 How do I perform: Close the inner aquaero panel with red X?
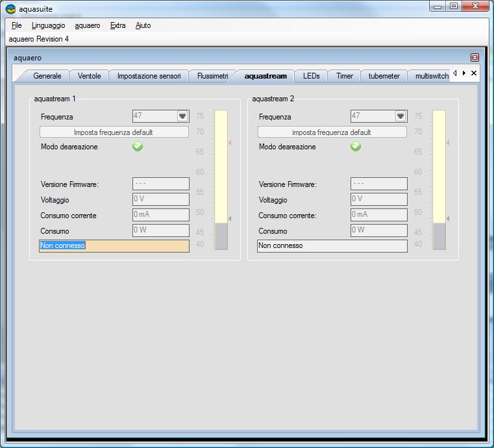(x=475, y=57)
